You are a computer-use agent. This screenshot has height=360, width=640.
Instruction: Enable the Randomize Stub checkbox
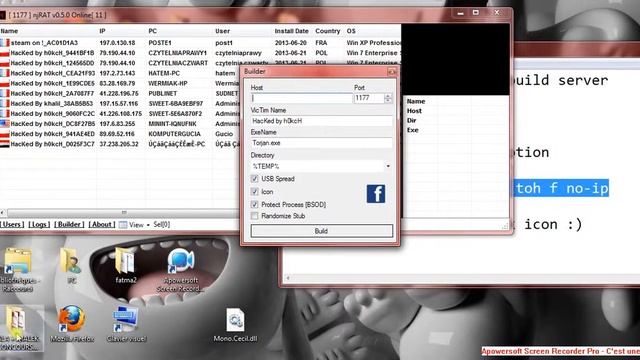tap(255, 216)
